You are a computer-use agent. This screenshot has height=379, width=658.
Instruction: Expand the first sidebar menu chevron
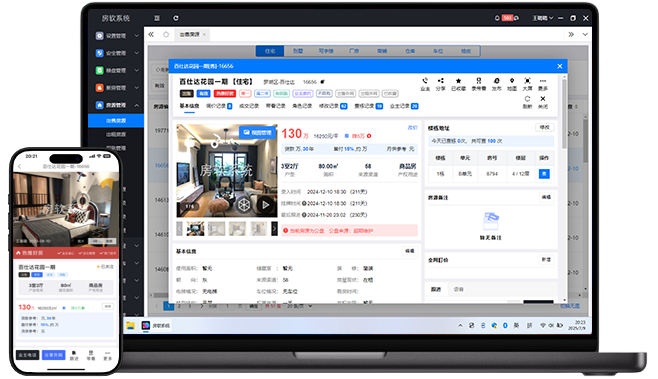coord(136,36)
